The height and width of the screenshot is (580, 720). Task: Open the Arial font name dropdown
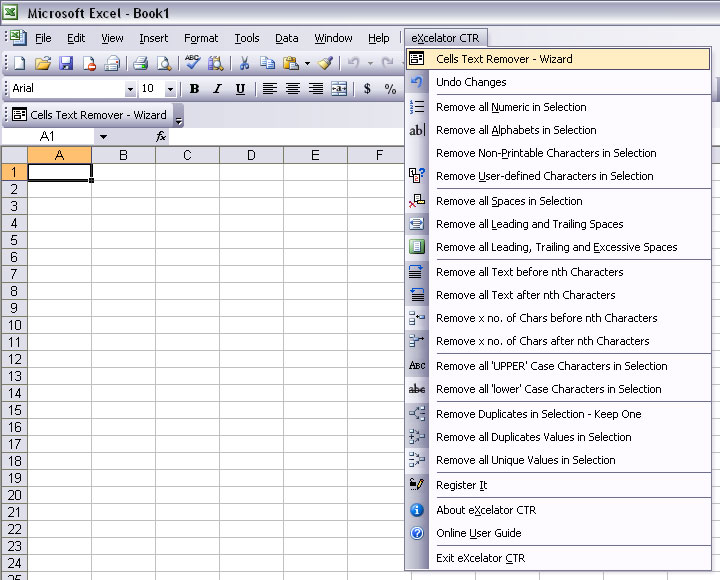tap(130, 89)
